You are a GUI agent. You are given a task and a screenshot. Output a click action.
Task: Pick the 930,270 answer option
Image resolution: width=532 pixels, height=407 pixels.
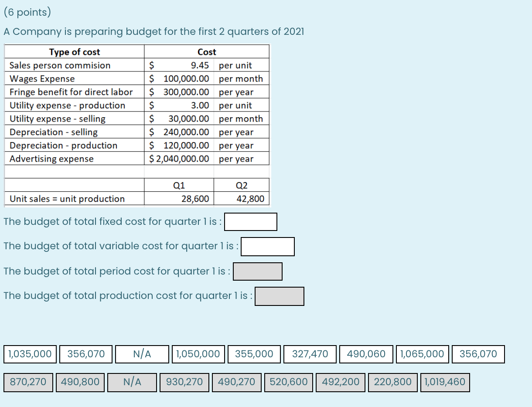tap(184, 382)
